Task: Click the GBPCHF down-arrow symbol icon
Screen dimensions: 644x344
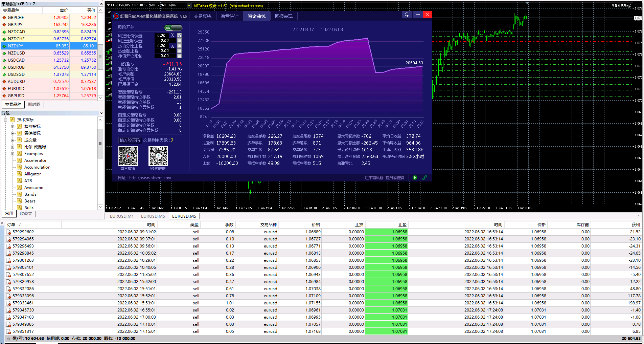Action: pyautogui.click(x=4, y=18)
